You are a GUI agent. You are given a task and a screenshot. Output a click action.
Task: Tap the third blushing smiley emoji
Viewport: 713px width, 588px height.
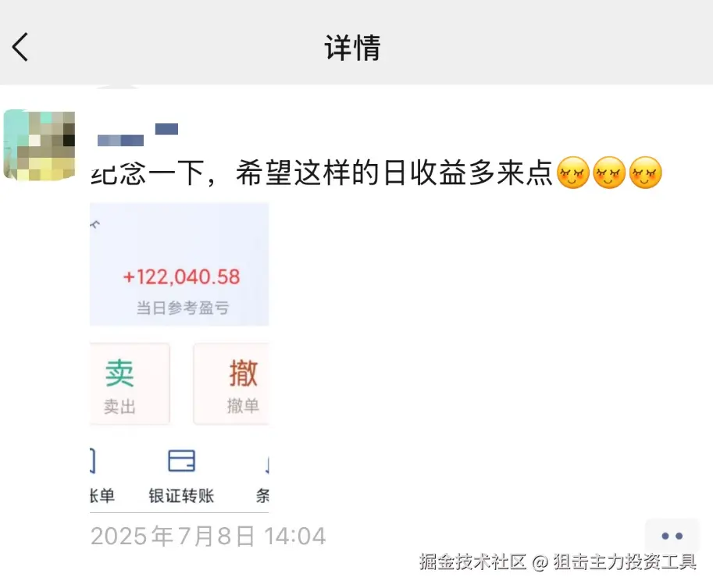645,173
